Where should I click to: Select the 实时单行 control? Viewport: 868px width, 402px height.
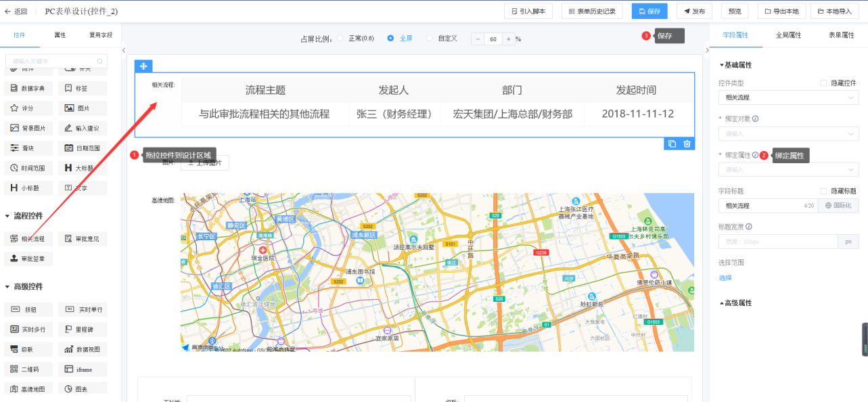pos(83,309)
